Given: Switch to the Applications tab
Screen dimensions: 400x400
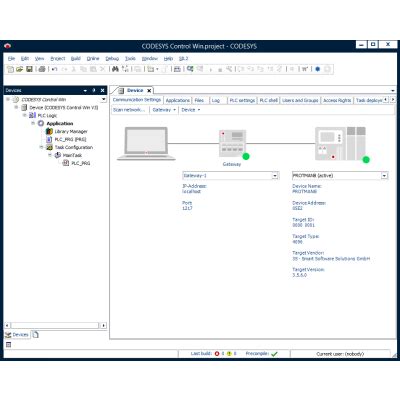Looking at the screenshot, I should (178, 100).
